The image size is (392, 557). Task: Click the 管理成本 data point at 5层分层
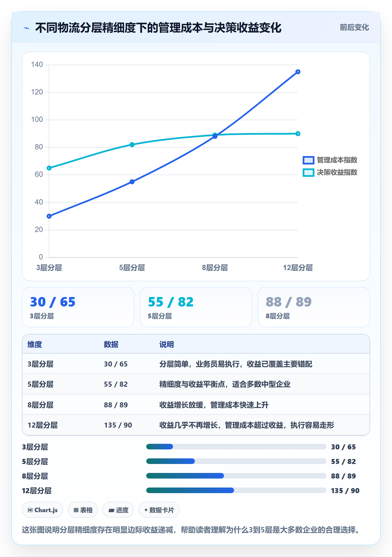coord(132,182)
